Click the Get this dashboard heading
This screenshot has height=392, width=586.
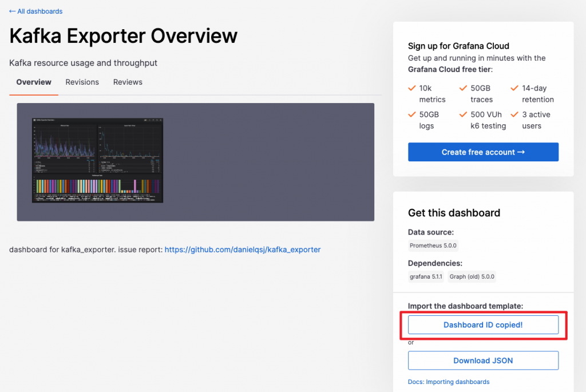[454, 213]
